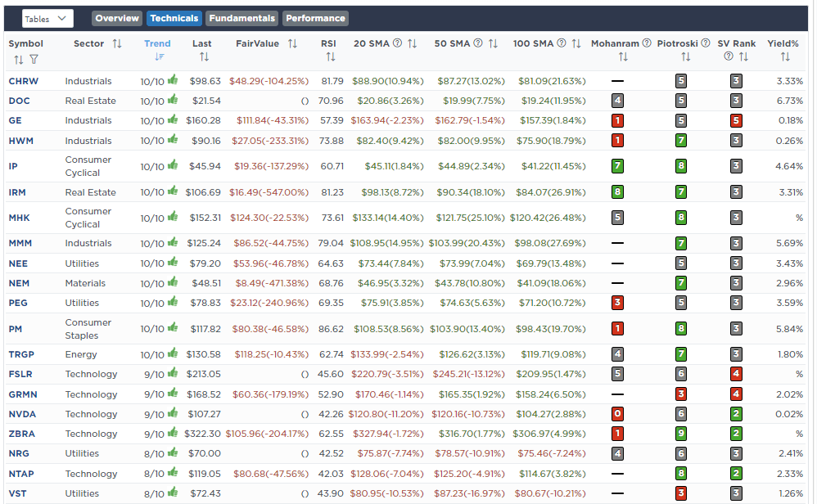Viewport: 817px width, 504px height.
Task: Sort by RSI arrows
Action: (x=331, y=56)
